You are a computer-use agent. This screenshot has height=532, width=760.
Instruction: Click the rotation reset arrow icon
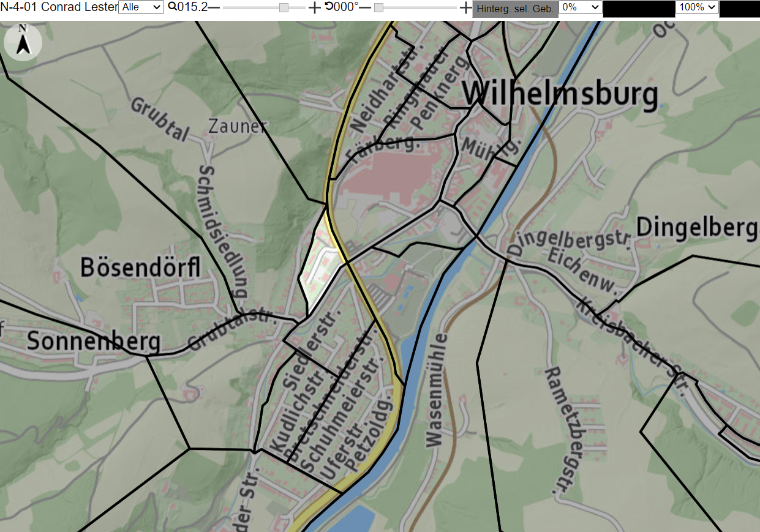coord(329,7)
